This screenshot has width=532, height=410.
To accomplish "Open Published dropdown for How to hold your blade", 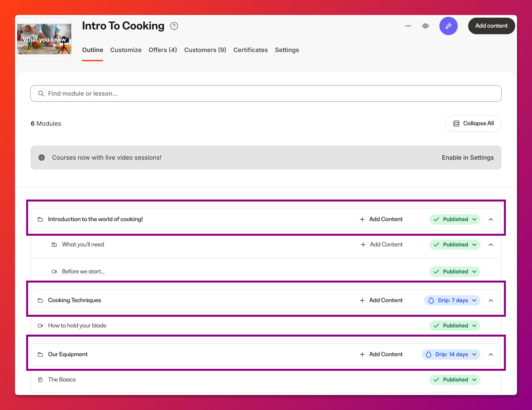I will pyautogui.click(x=454, y=326).
